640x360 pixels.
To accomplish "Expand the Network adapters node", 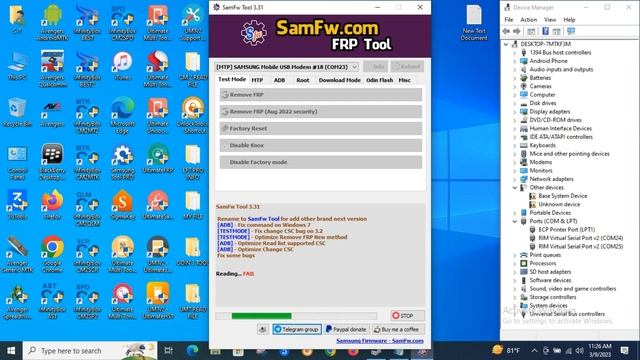I will click(515, 179).
